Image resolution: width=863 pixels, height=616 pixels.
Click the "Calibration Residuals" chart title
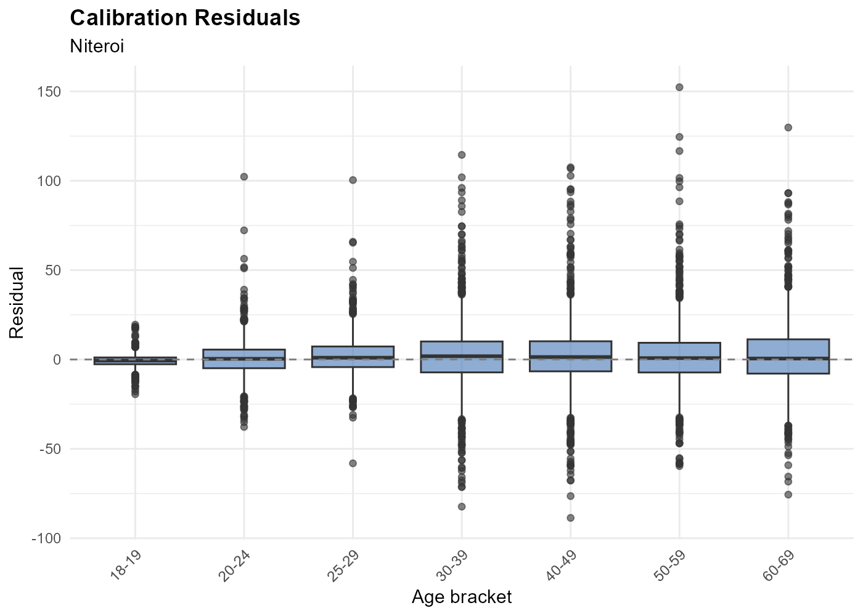185,18
